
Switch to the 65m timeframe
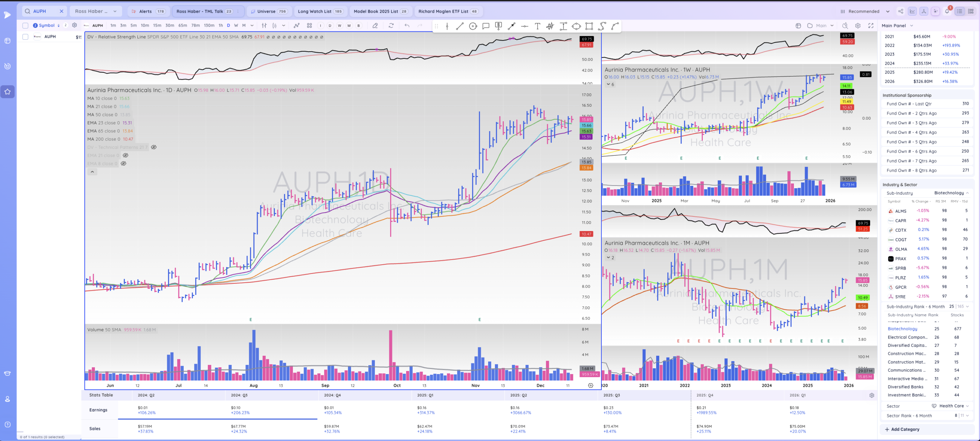tap(183, 26)
